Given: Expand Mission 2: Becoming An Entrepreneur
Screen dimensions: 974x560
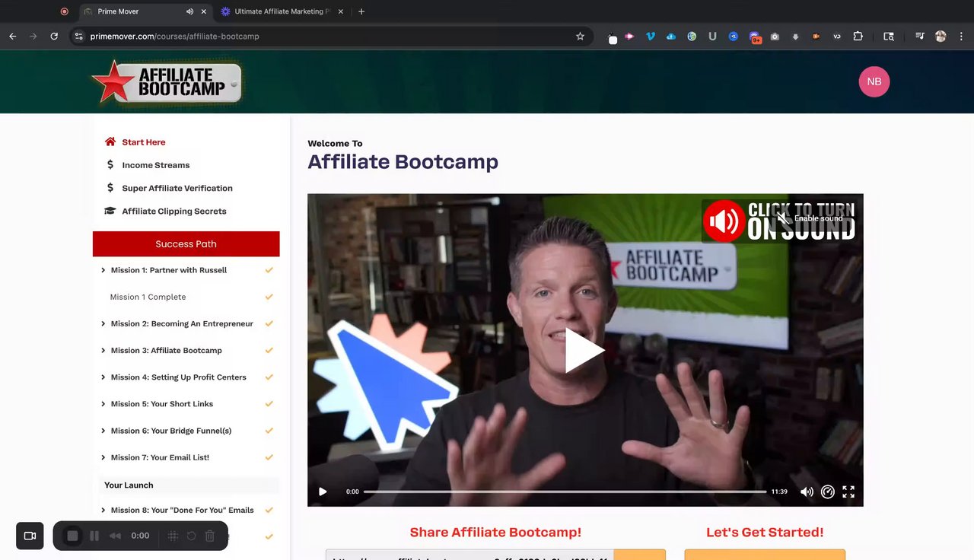Looking at the screenshot, I should tap(103, 323).
